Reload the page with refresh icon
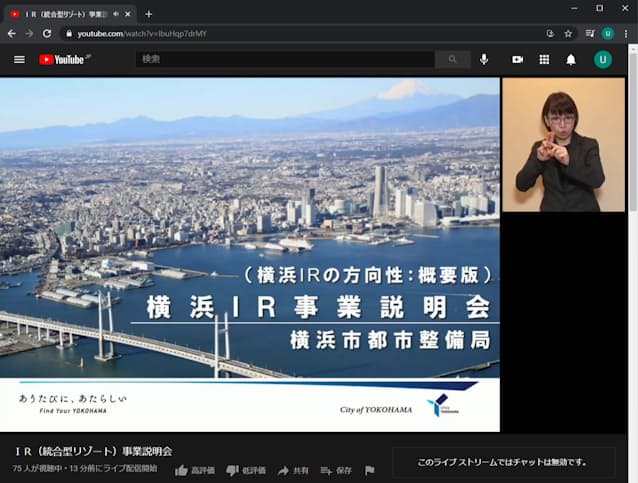 click(47, 33)
